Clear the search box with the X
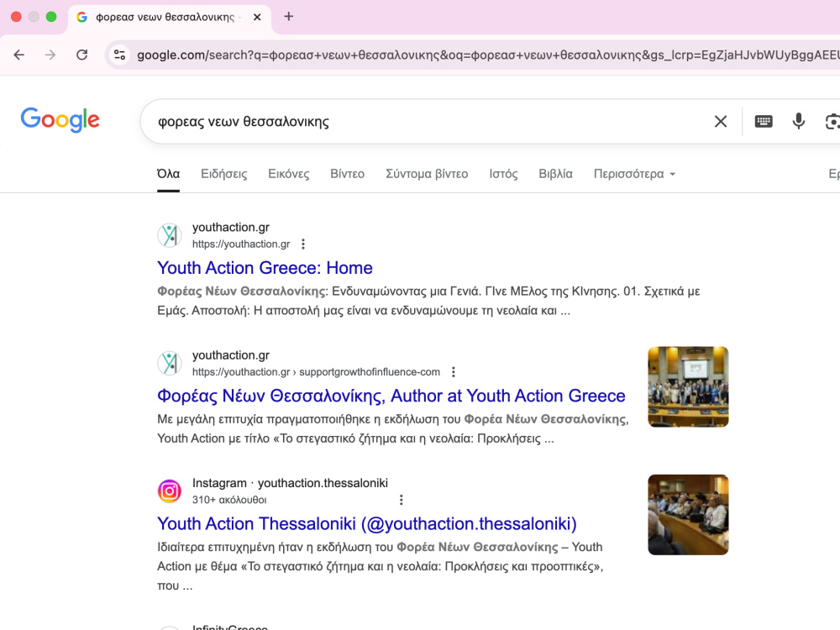840x630 pixels. pos(721,122)
